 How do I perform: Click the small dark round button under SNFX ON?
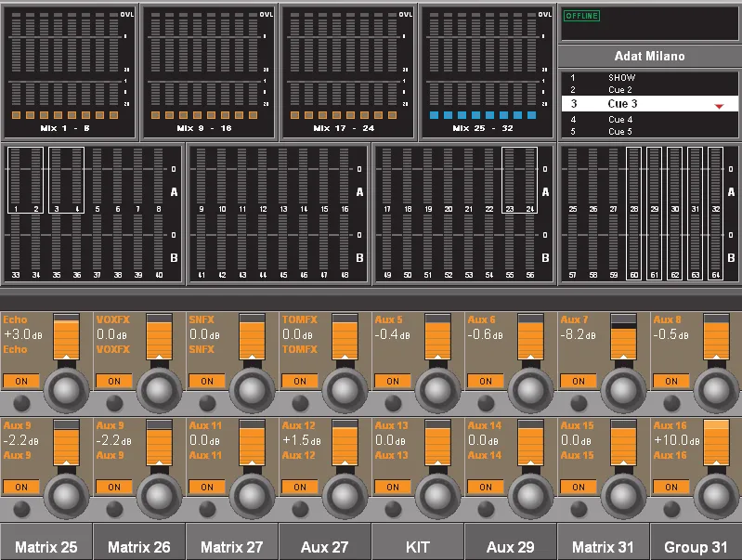pyautogui.click(x=207, y=403)
